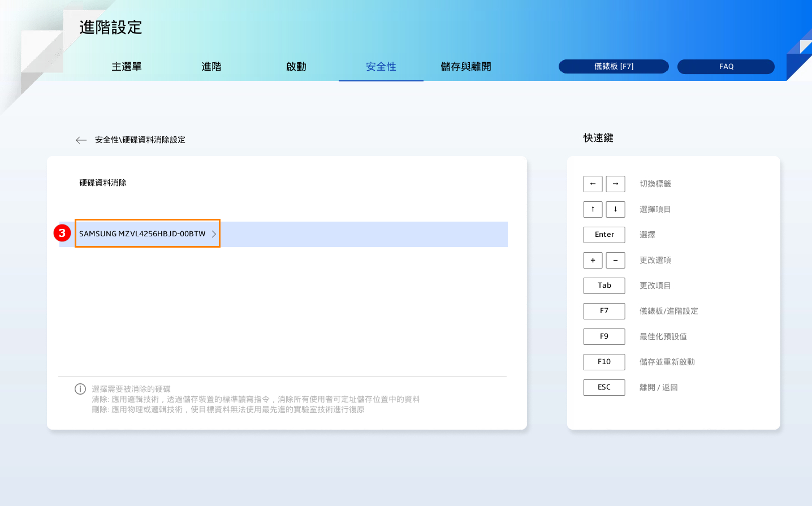The height and width of the screenshot is (506, 812).
Task: Select the SAMSUNG MZVL4256HBJD-00BTW drive entry
Action: click(142, 234)
